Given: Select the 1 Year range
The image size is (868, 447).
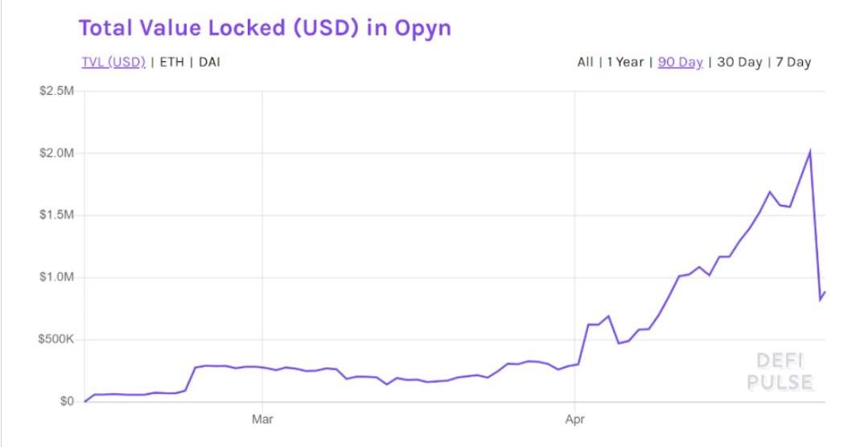Looking at the screenshot, I should (x=625, y=63).
